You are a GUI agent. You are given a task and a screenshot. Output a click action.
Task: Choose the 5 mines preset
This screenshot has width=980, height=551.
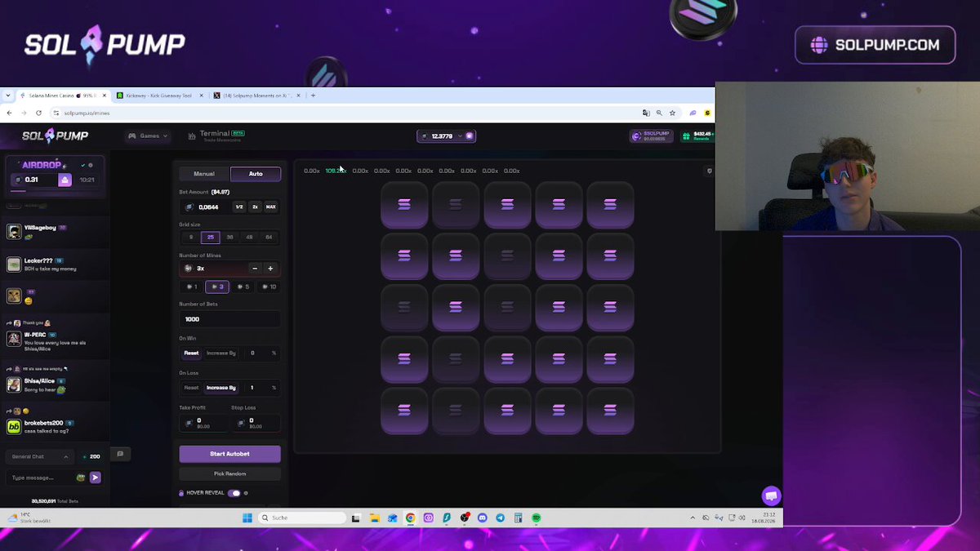(x=243, y=287)
